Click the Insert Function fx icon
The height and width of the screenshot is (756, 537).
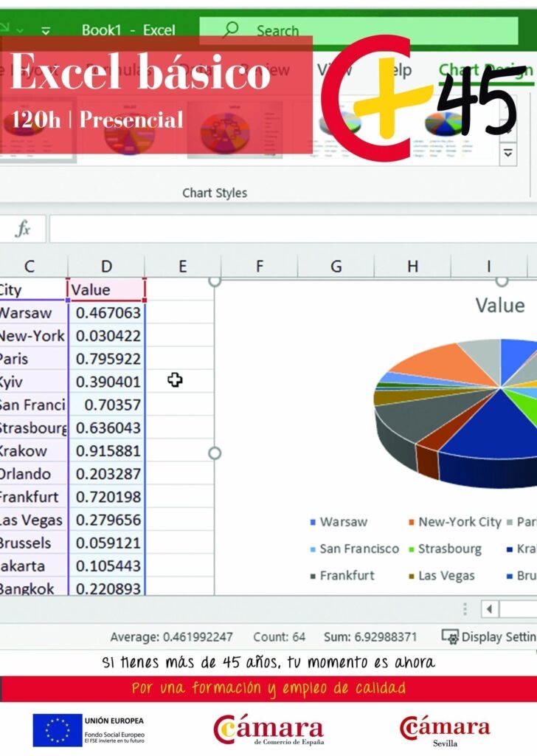[23, 230]
